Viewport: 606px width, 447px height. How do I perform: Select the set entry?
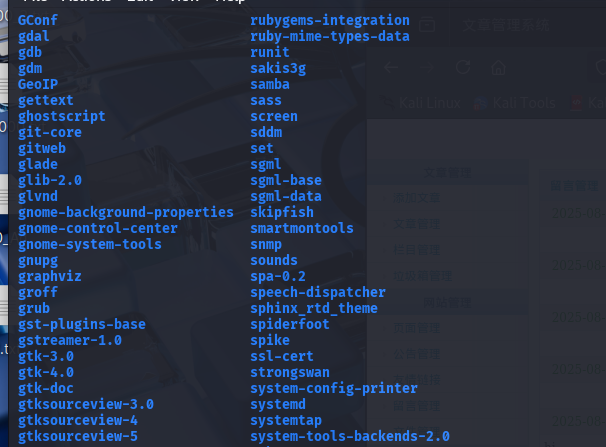pyautogui.click(x=262, y=148)
